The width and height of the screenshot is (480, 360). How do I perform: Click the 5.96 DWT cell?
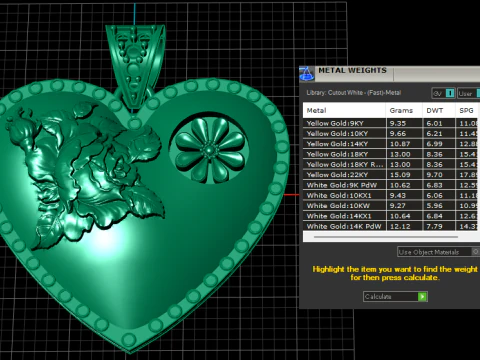click(439, 206)
